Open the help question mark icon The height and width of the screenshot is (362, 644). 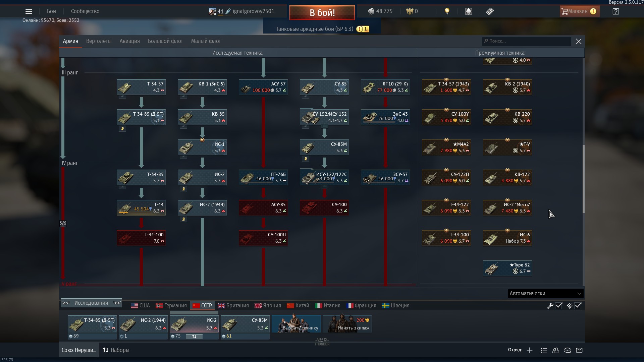click(615, 11)
